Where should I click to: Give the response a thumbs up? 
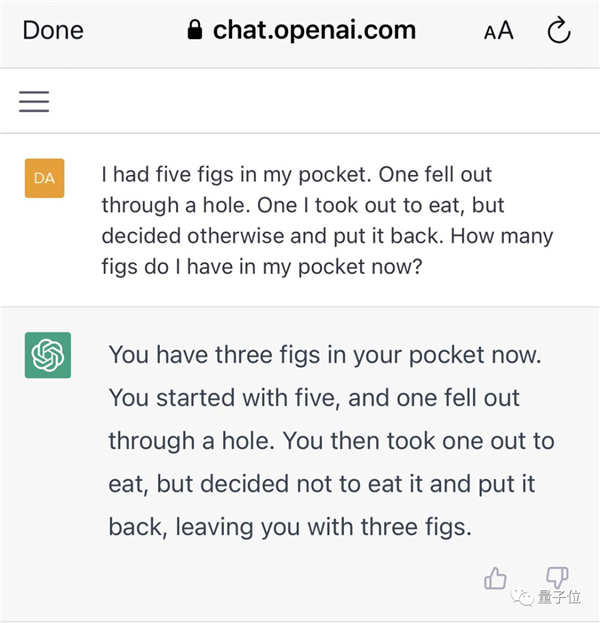click(496, 578)
